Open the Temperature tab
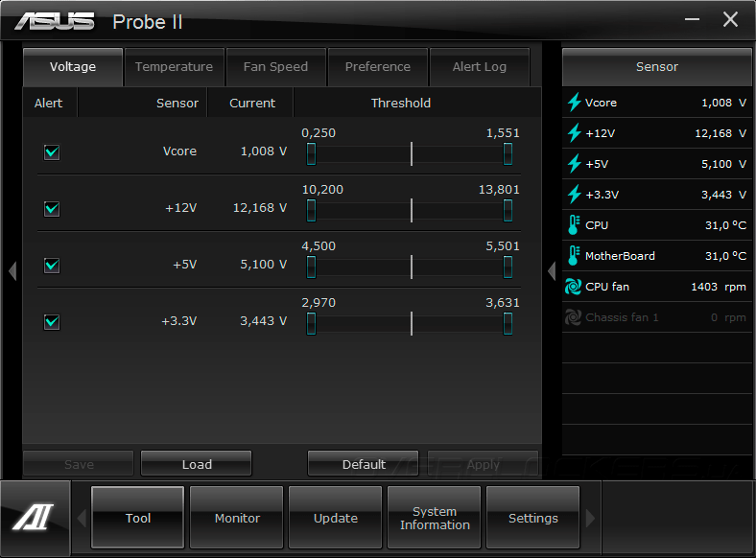The height and width of the screenshot is (558, 756). click(x=174, y=67)
